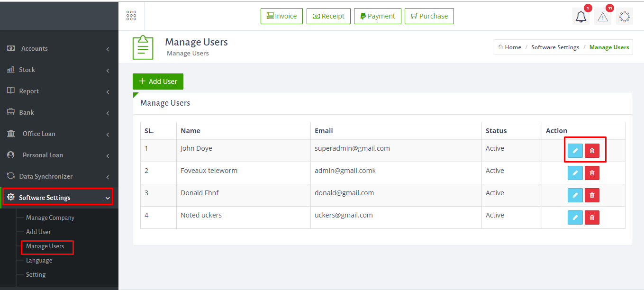Delete John Doye using the trash icon
Viewport: 644px width, 290px height.
pos(592,151)
